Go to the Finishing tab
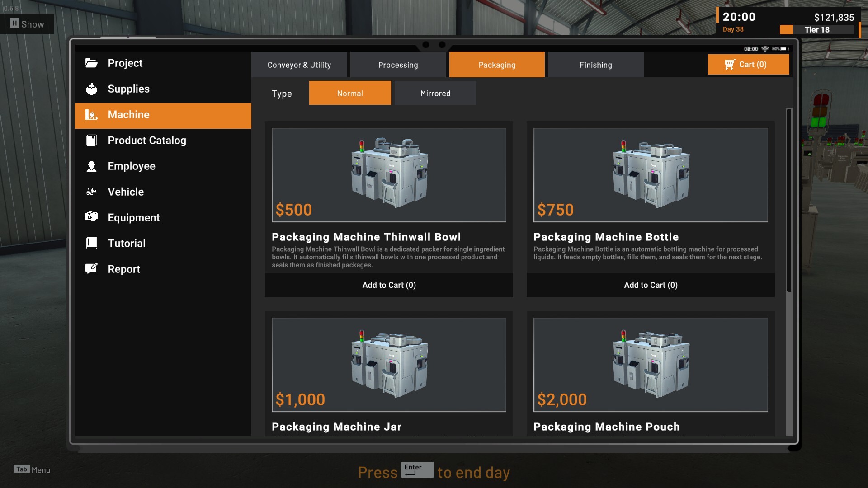Viewport: 868px width, 488px height. click(595, 65)
